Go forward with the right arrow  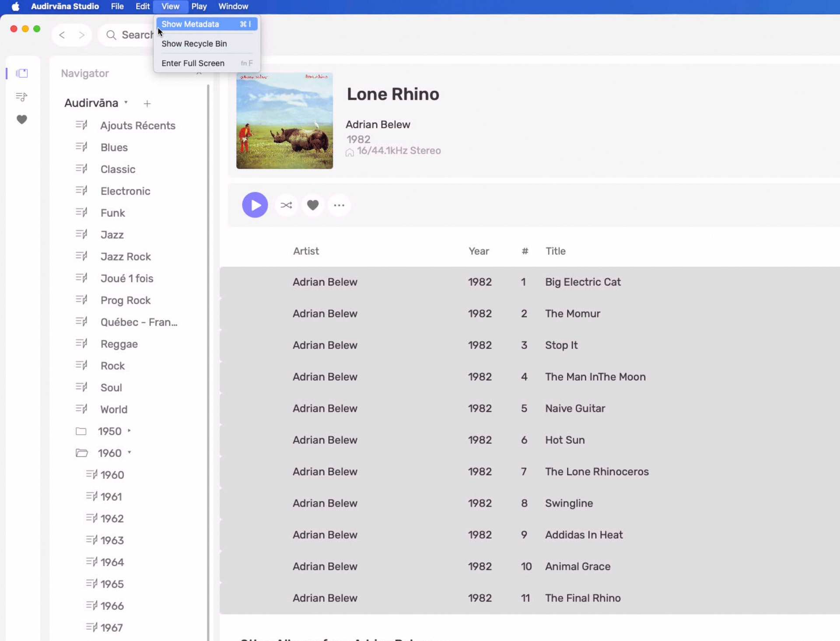pyautogui.click(x=82, y=35)
